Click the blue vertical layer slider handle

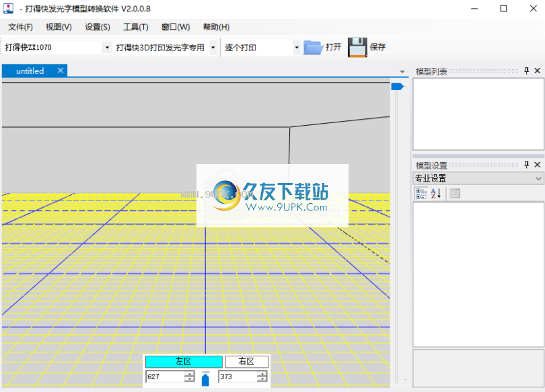click(x=397, y=87)
